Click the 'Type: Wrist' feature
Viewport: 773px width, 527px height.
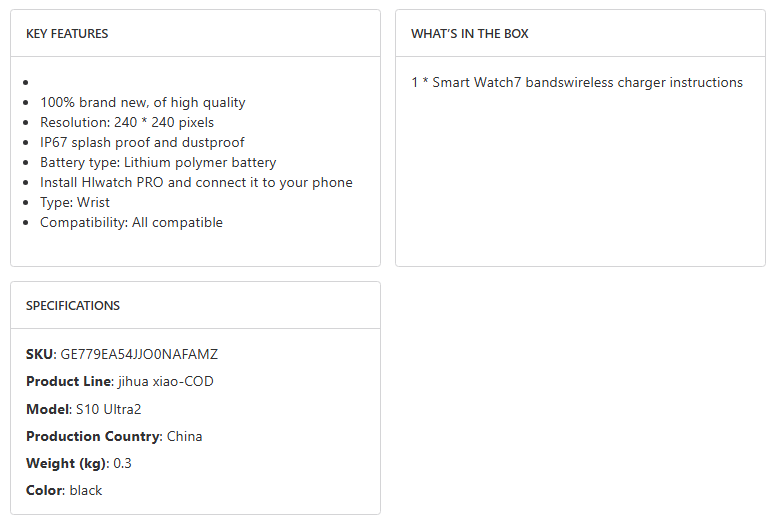pos(75,202)
